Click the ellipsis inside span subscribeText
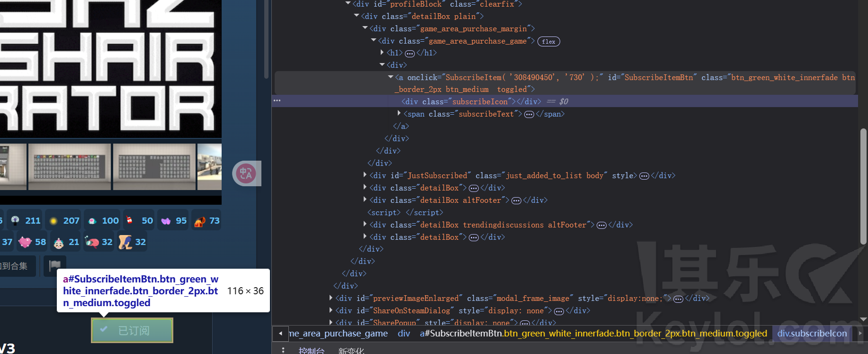Viewport: 868px width, 354px height. click(529, 114)
